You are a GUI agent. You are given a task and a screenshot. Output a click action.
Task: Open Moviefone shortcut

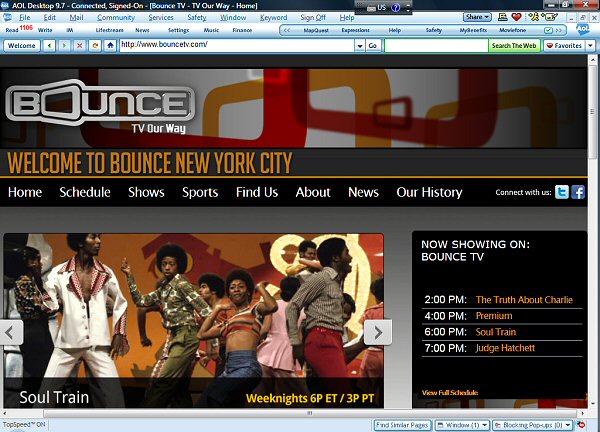coord(512,30)
